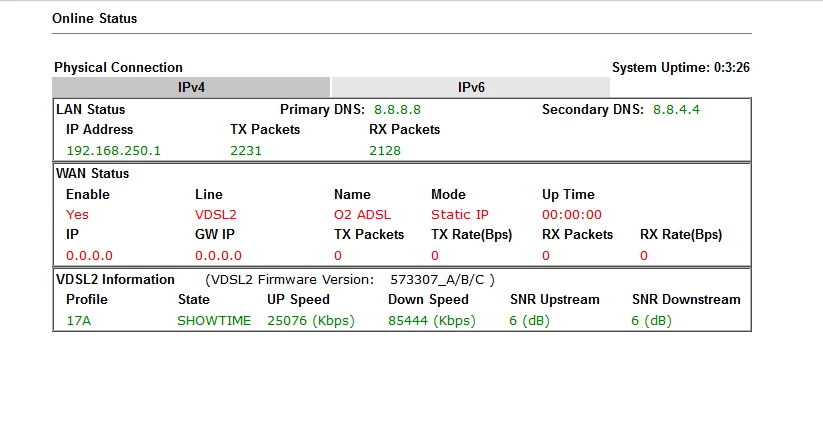
Task: Click the GW IP value 0.0.0.0
Action: (x=218, y=255)
